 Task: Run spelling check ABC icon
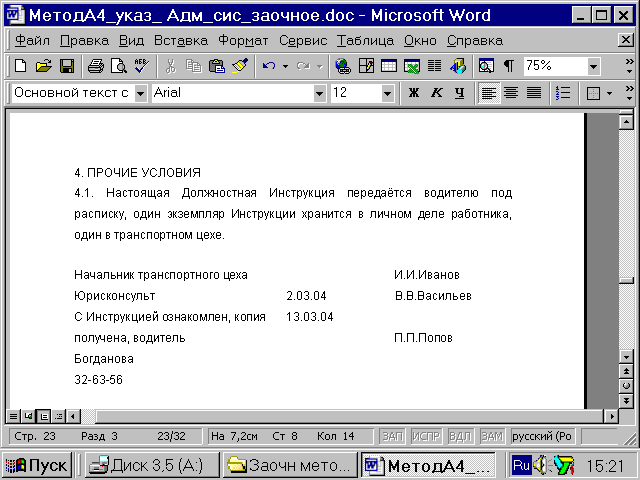pos(141,66)
